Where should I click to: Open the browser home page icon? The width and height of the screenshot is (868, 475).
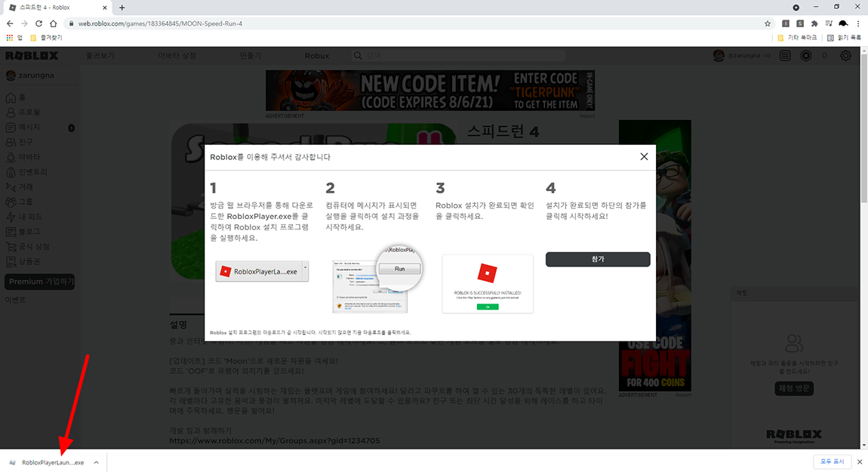pyautogui.click(x=53, y=23)
